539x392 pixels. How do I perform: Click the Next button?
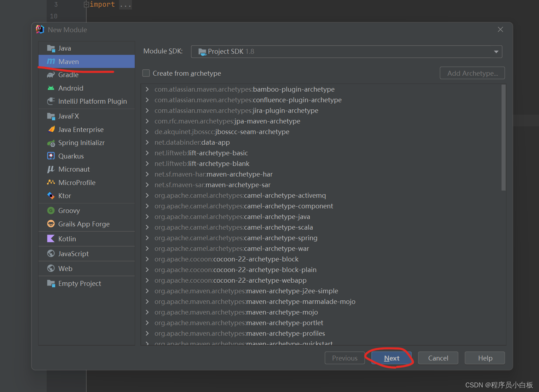(392, 358)
